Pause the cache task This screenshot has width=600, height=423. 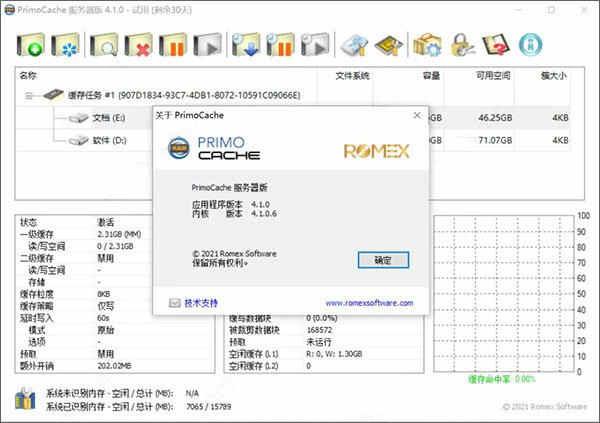(x=173, y=45)
